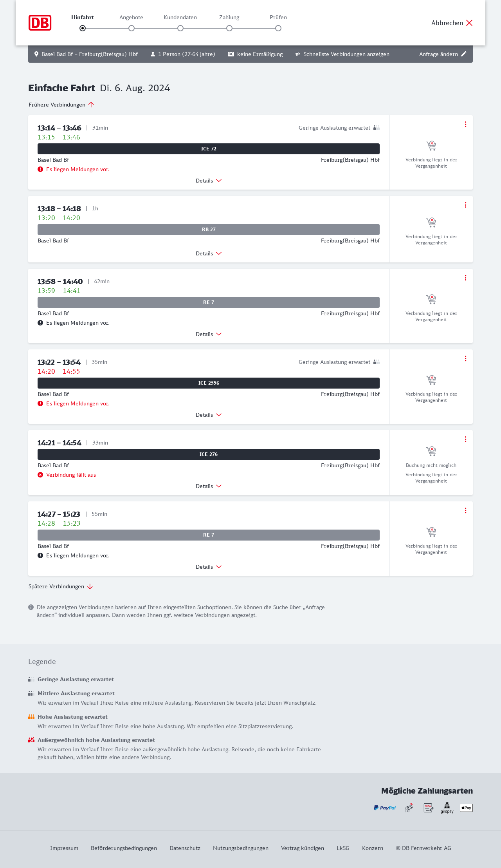Expand Details for the RB 27 connection
Viewport: 501px width, 868px height.
coord(209,253)
